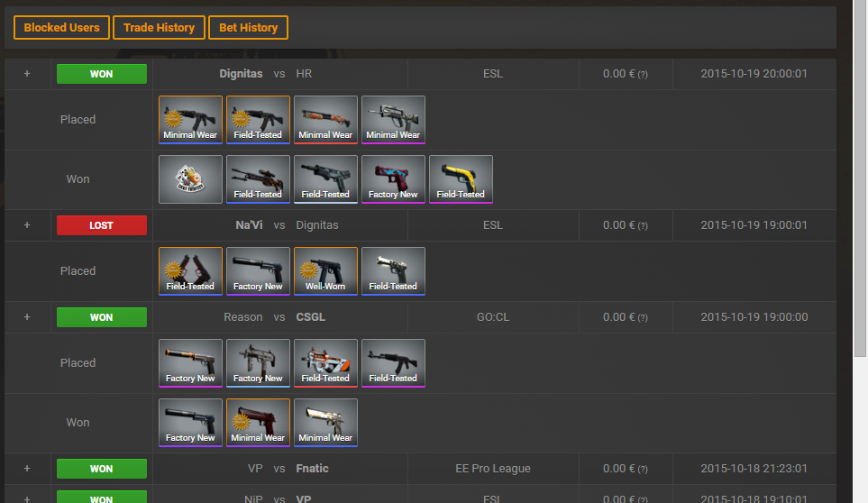Screen dimensions: 868x503
Task: Click the Reason team name
Action: click(x=243, y=317)
